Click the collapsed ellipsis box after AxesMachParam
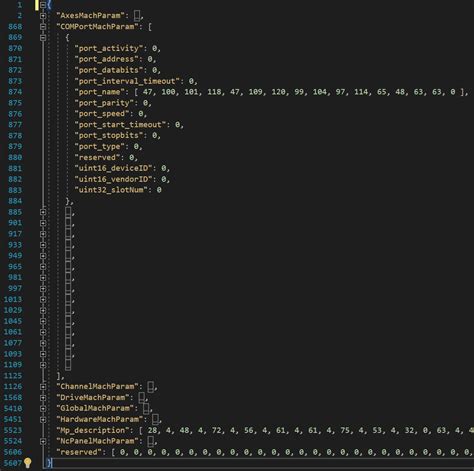The width and height of the screenshot is (474, 471). pyautogui.click(x=137, y=15)
